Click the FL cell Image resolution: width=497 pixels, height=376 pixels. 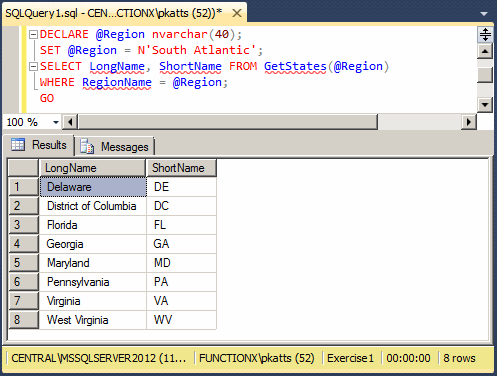click(182, 225)
